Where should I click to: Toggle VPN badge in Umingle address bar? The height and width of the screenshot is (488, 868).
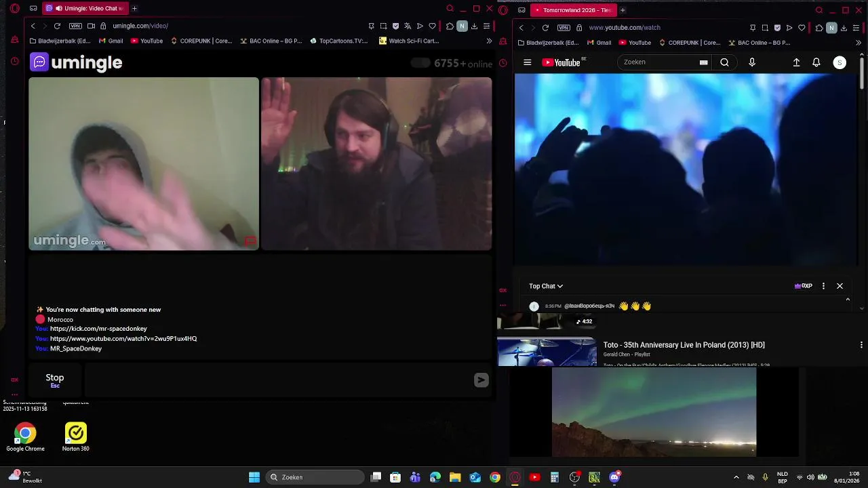tap(75, 26)
